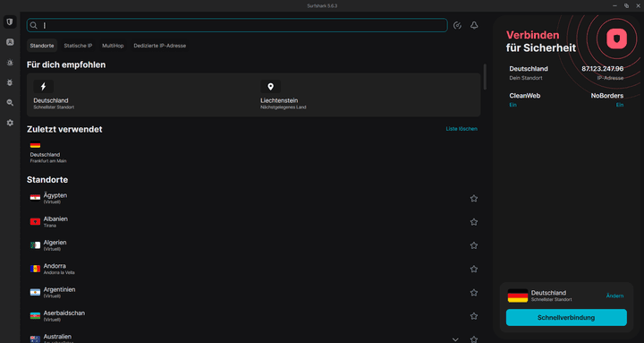Viewport: 644px width, 343px height.
Task: Switch to Dedizierte IP-Adresse tab
Action: click(x=160, y=46)
